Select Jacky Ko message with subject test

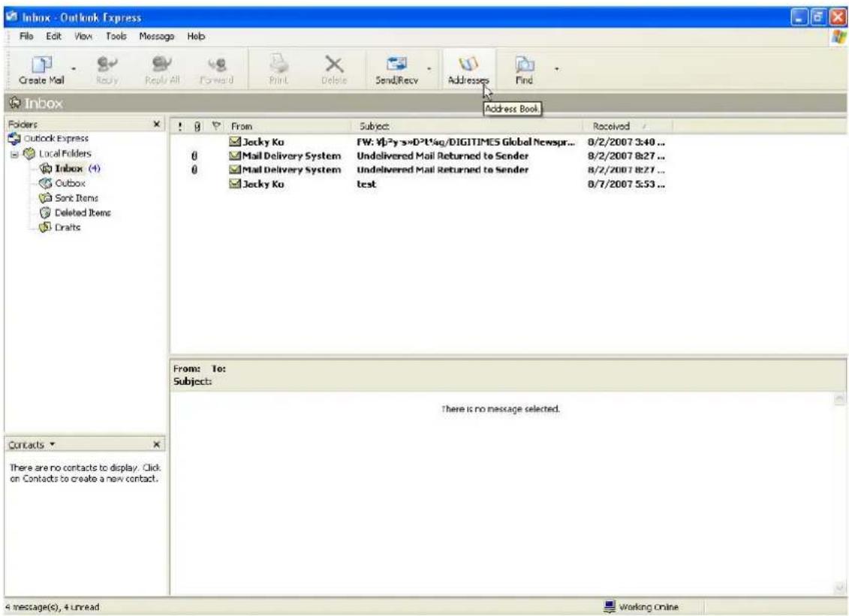point(420,184)
